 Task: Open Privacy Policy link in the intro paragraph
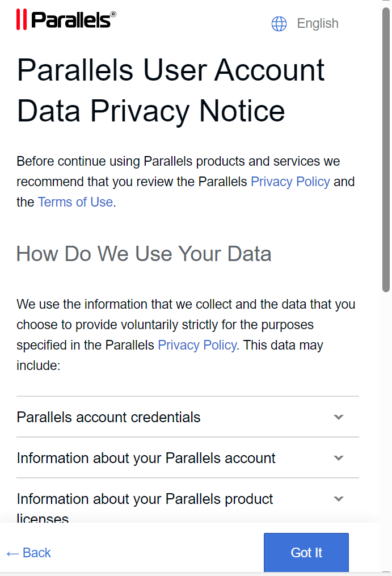290,182
